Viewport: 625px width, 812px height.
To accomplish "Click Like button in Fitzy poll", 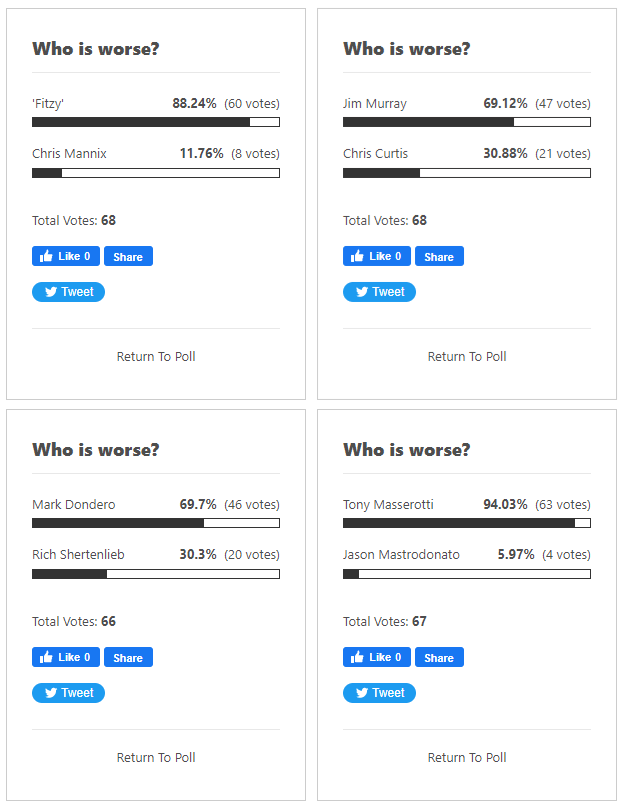I will pyautogui.click(x=66, y=256).
